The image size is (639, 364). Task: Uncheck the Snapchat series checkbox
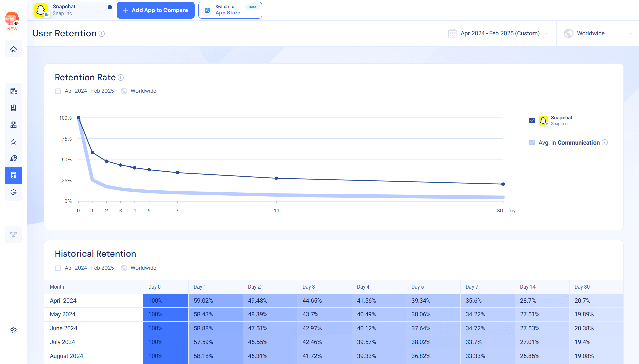click(532, 120)
